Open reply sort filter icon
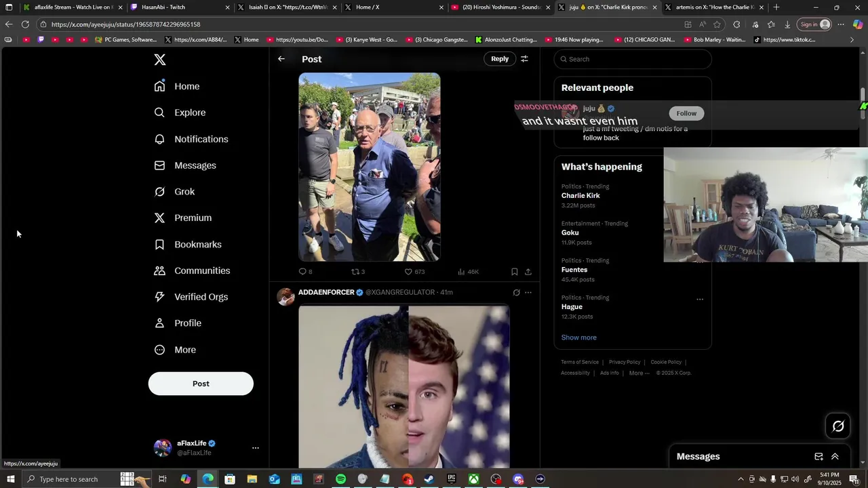 (524, 59)
